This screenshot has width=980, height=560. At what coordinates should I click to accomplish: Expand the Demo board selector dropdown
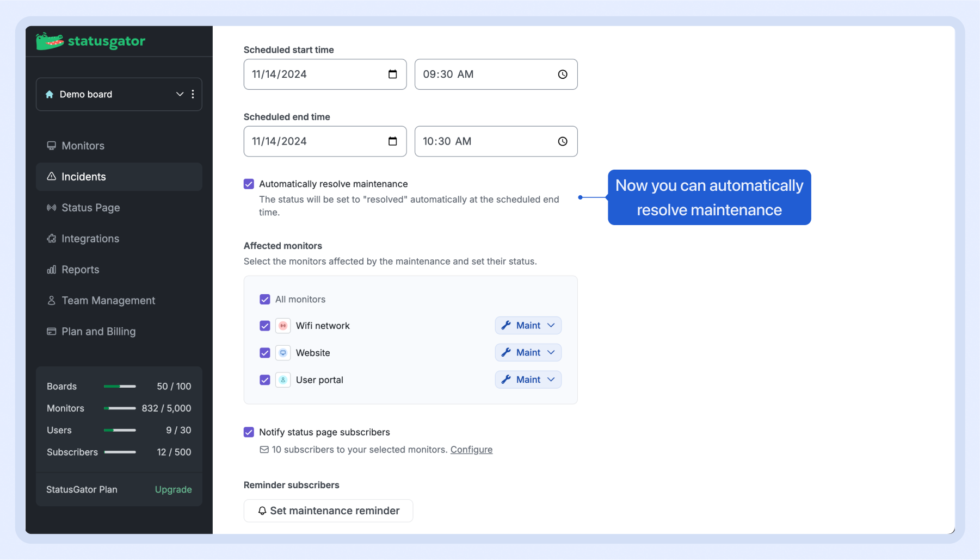click(x=179, y=94)
